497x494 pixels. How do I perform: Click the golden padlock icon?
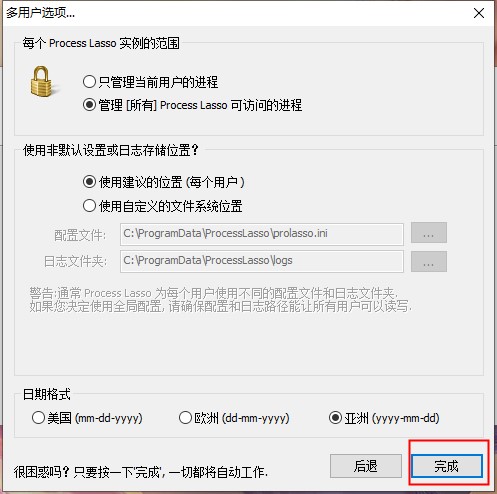tap(41, 81)
